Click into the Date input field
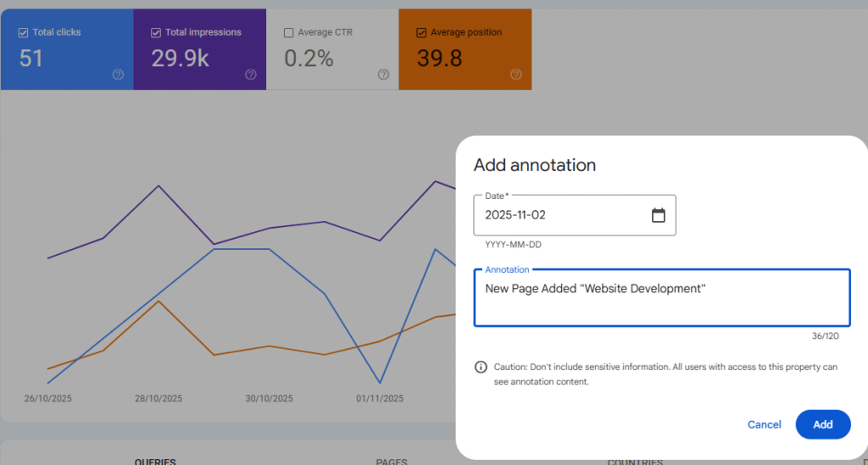This screenshot has height=465, width=868. tap(559, 215)
